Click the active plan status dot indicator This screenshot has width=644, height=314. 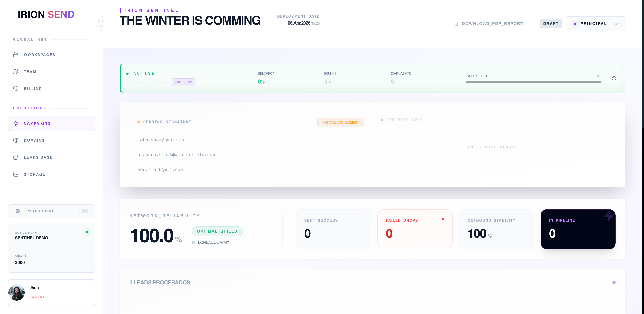[x=87, y=232]
